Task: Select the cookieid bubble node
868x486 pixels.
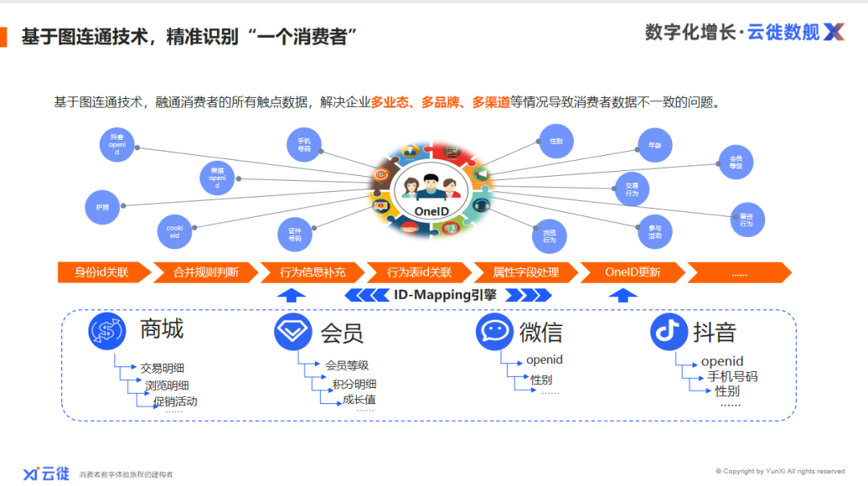Action: click(x=175, y=231)
